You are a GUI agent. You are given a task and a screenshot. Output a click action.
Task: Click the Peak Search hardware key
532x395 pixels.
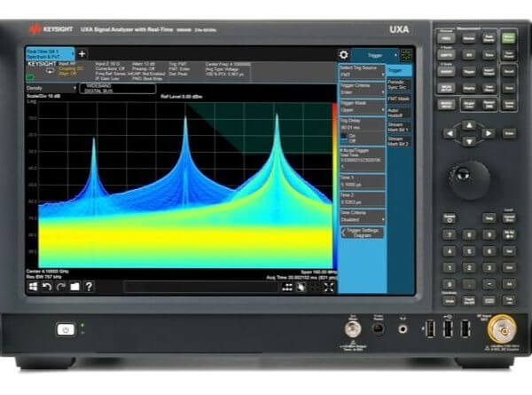[489, 38]
